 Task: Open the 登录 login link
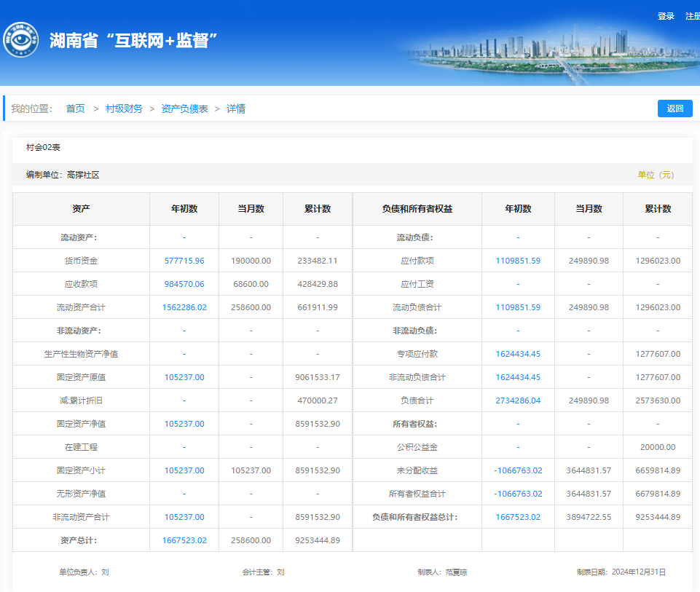point(666,16)
